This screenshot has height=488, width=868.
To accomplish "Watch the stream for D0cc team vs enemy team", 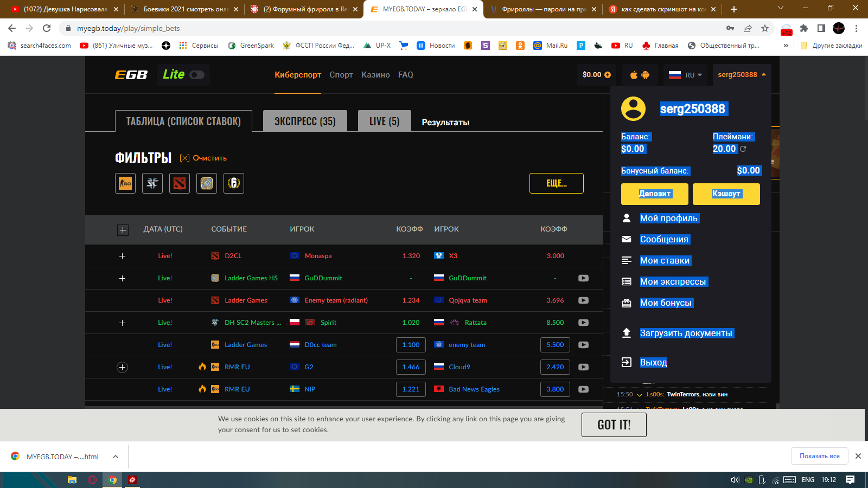I will pyautogui.click(x=583, y=345).
